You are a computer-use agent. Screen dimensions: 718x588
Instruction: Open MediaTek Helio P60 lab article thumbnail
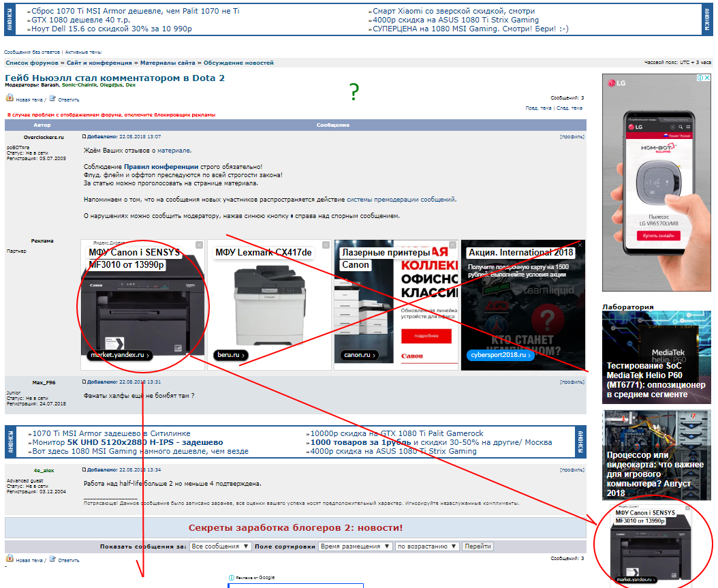656,358
